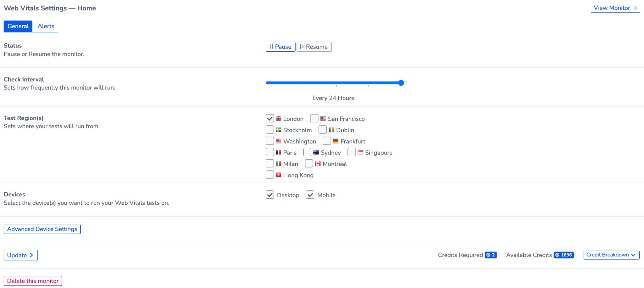This screenshot has height=288, width=644.
Task: Click the Update button
Action: tap(21, 255)
